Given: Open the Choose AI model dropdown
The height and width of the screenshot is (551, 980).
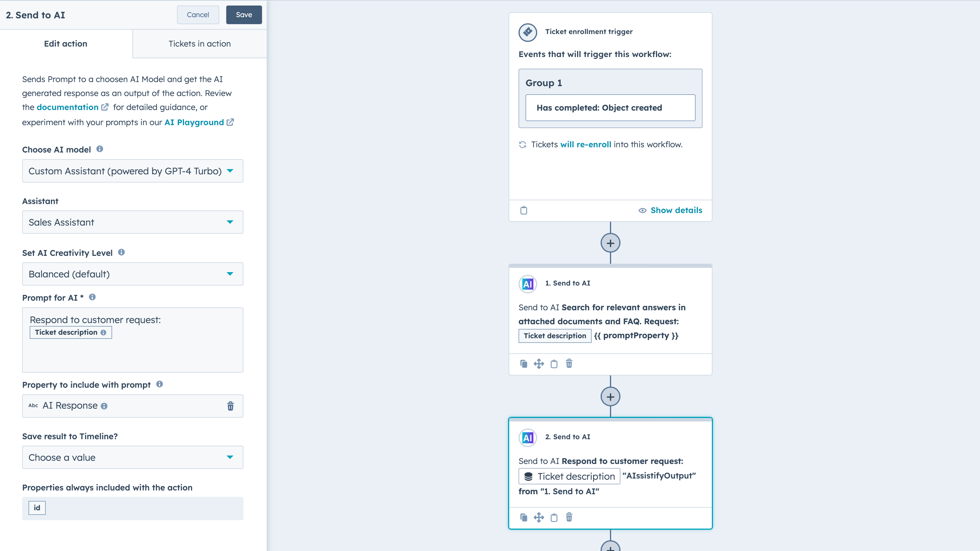Looking at the screenshot, I should [132, 171].
